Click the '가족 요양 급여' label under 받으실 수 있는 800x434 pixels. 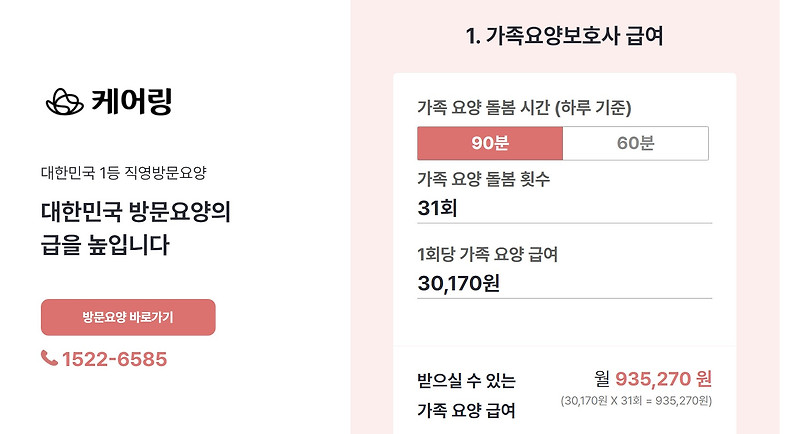tap(466, 410)
